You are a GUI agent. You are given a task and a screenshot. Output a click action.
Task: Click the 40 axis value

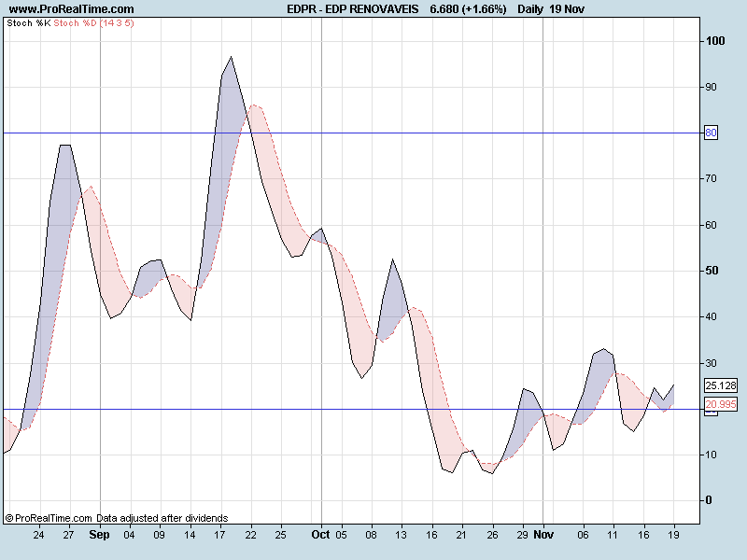point(711,316)
